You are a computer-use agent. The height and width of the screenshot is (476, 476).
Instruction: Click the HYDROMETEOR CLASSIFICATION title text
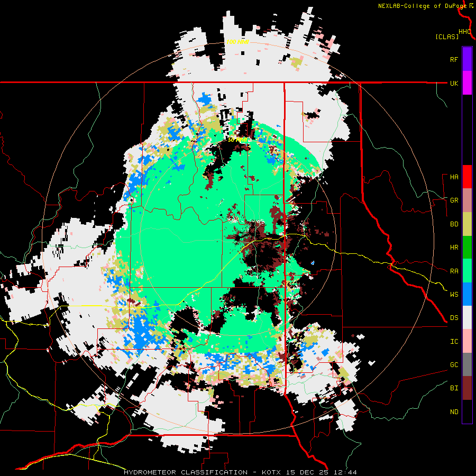tap(186, 472)
